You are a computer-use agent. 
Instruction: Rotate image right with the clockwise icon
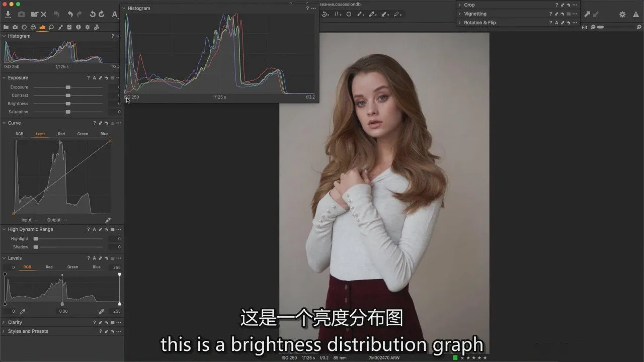coord(102,15)
